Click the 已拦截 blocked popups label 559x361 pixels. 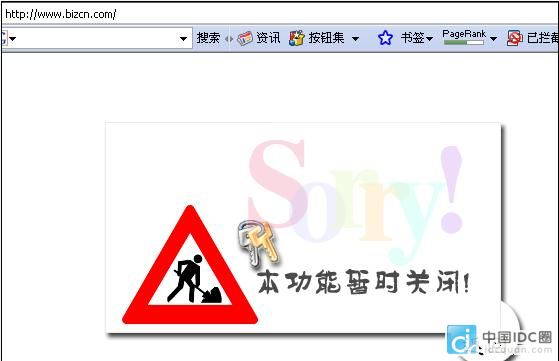[543, 38]
